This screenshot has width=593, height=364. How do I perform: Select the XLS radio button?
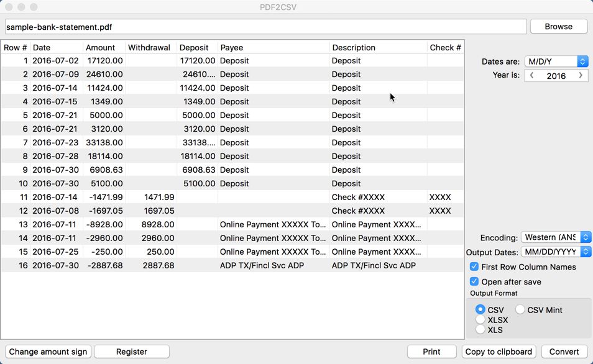[480, 330]
